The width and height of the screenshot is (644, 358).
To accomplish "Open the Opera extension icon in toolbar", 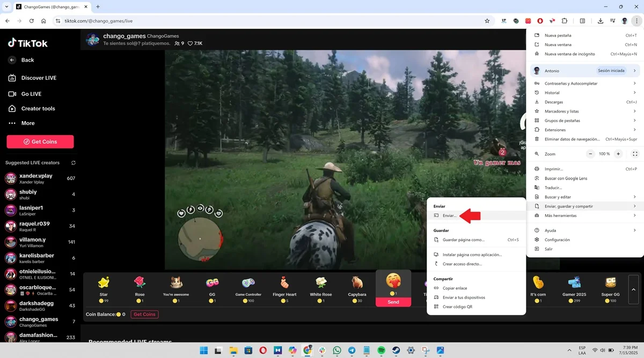I will pos(540,21).
